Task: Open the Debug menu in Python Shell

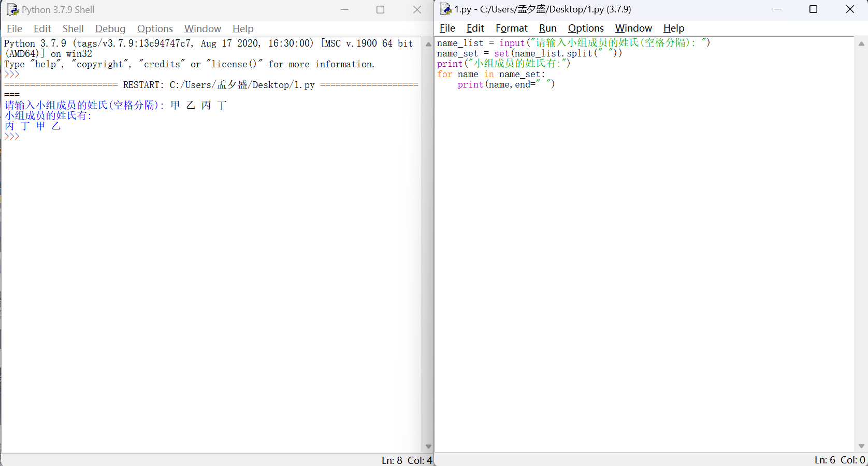Action: coord(110,29)
